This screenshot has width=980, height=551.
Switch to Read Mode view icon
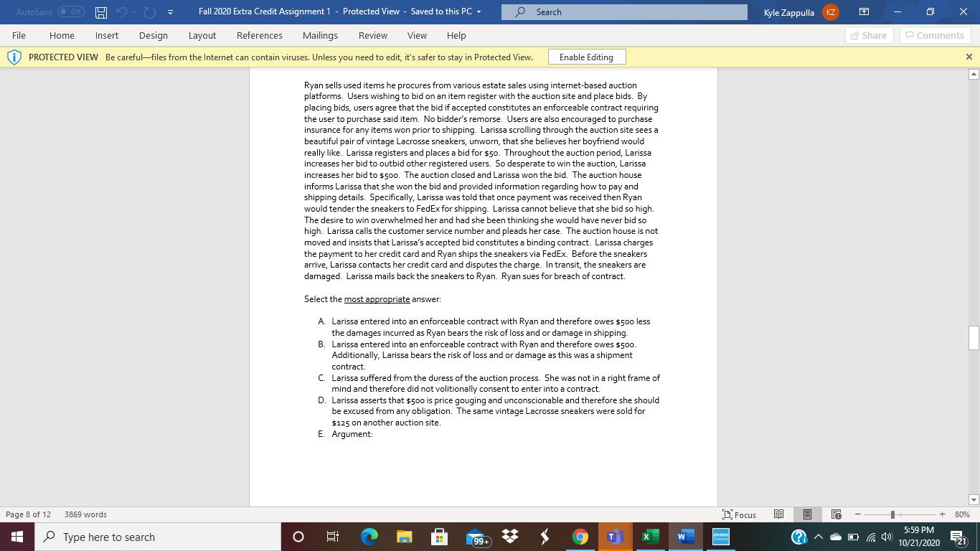(779, 514)
